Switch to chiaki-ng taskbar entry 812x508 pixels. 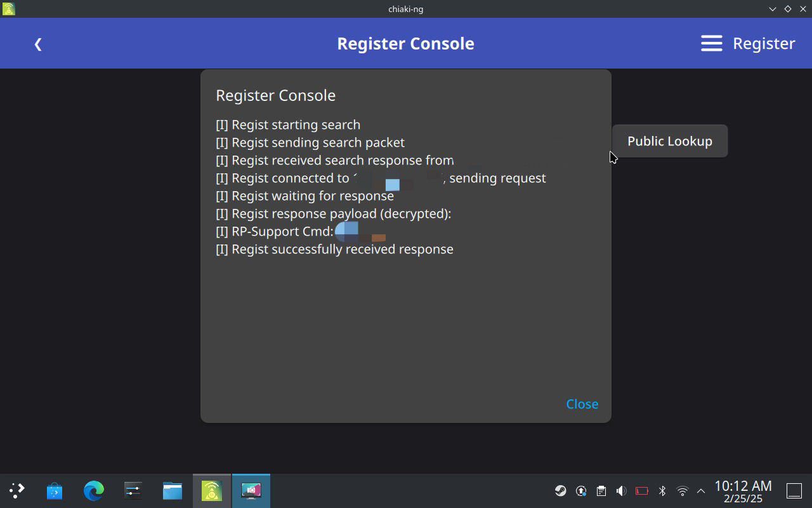coord(212,491)
